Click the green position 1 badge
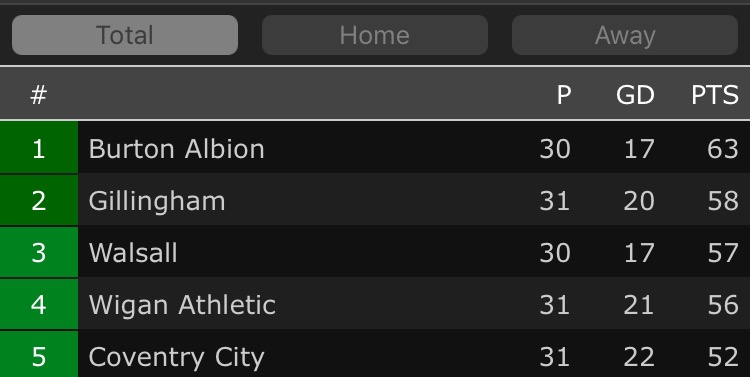This screenshot has height=377, width=750. pos(39,148)
